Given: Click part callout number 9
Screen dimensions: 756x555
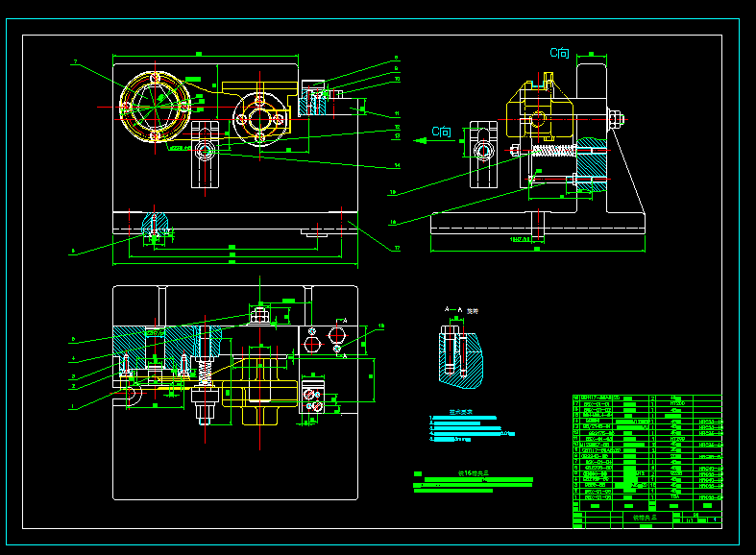Looking at the screenshot, I should coord(397,68).
